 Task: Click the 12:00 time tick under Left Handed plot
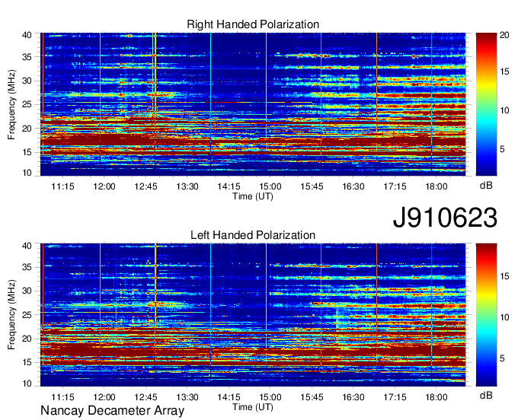pos(104,397)
